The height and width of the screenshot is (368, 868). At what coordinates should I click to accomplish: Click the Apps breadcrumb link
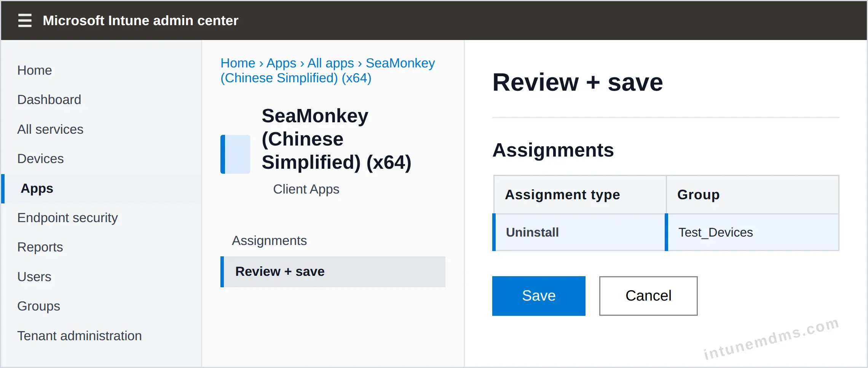[x=281, y=63]
